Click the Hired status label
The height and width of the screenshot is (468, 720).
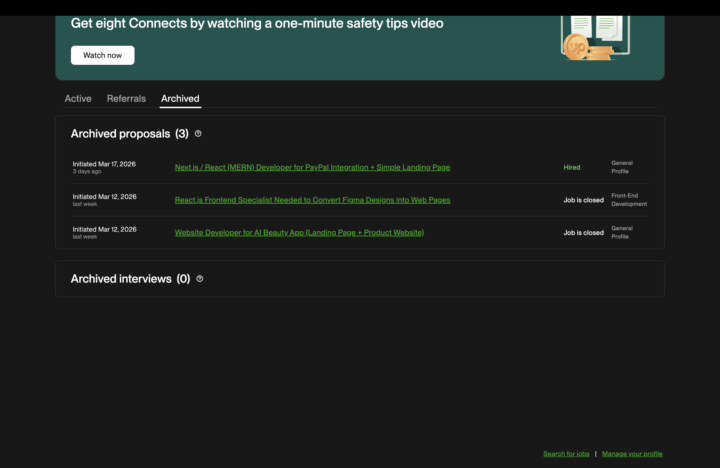572,167
